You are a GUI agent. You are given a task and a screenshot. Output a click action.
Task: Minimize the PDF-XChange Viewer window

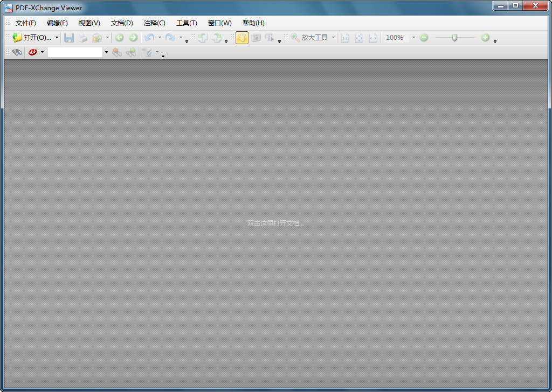[501, 5]
